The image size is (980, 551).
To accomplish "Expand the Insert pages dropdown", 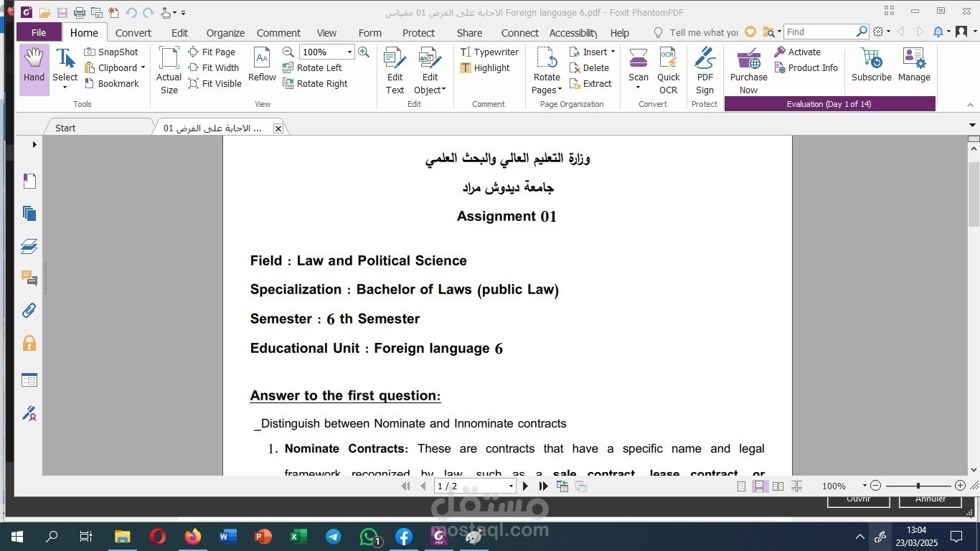I will [613, 52].
